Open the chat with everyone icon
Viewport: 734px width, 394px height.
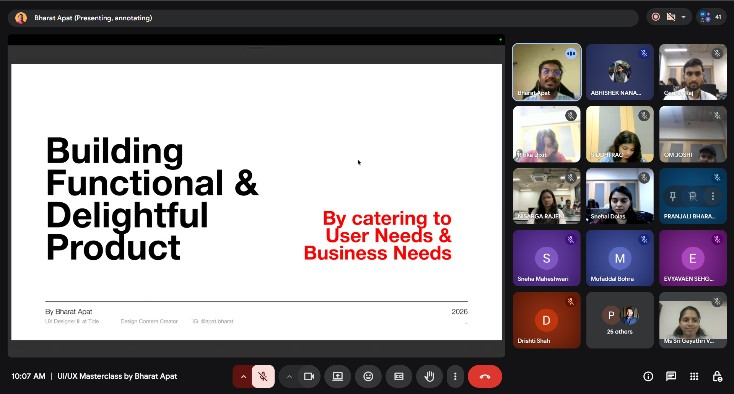point(671,376)
